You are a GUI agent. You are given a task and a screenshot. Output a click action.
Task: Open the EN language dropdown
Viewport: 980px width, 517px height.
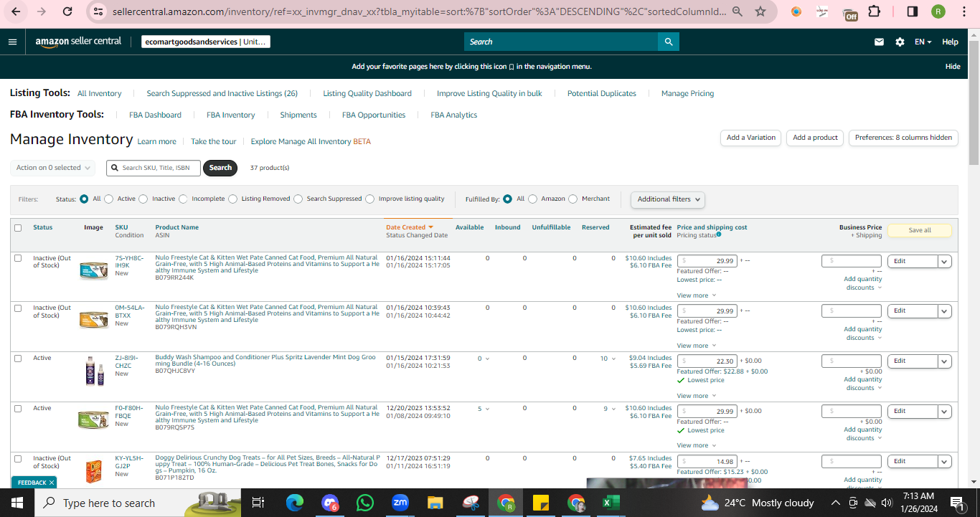923,42
